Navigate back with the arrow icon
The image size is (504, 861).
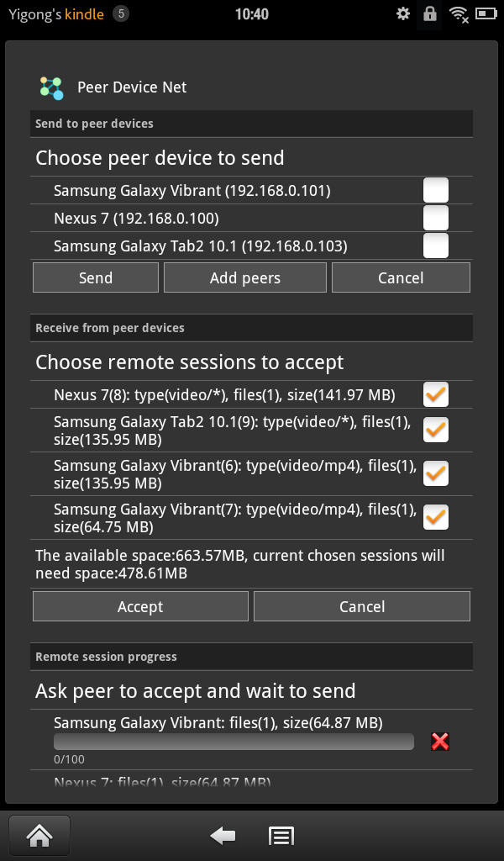222,835
